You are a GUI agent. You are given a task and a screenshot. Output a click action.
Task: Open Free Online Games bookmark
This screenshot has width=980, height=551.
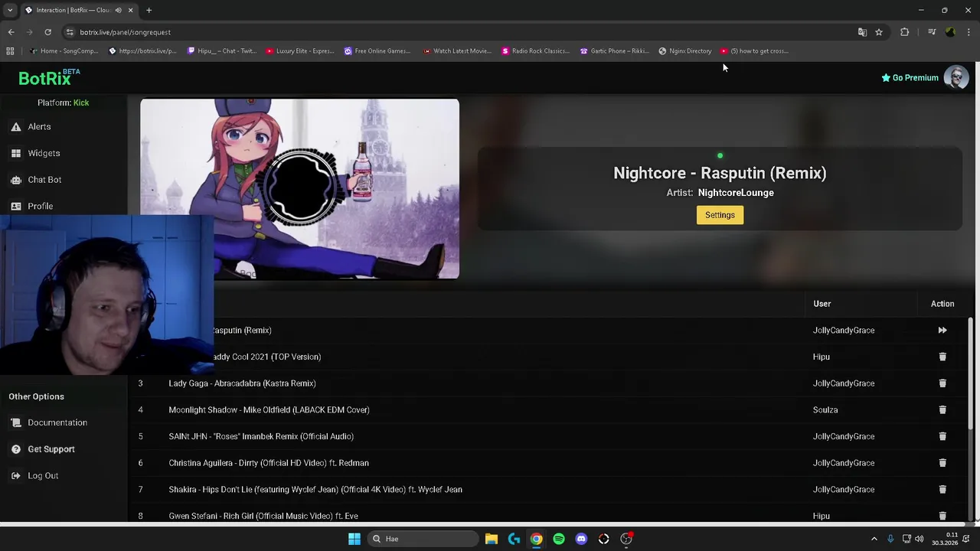click(x=377, y=51)
